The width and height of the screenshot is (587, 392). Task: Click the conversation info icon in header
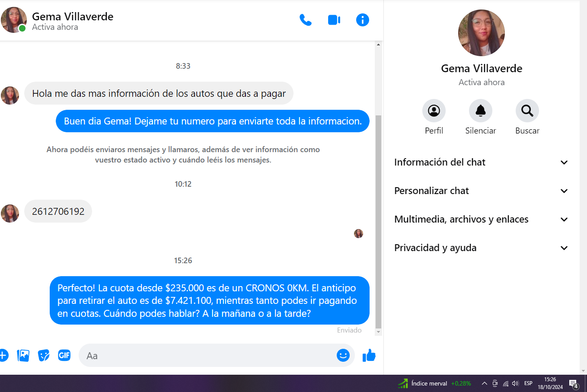click(362, 20)
